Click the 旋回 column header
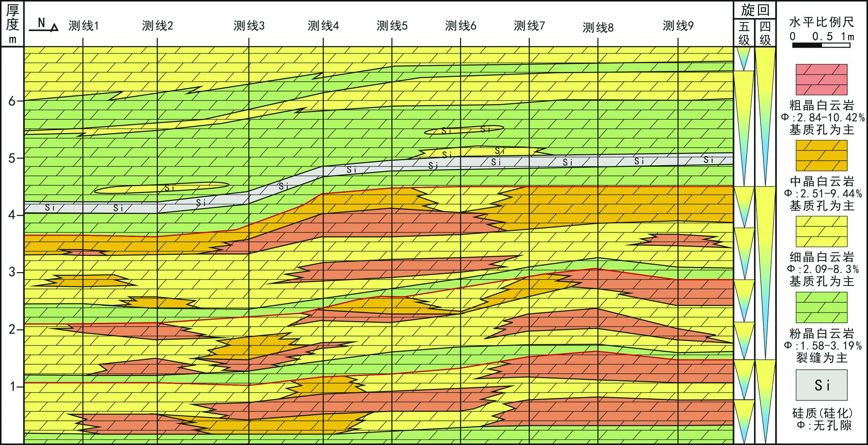 pos(755,10)
